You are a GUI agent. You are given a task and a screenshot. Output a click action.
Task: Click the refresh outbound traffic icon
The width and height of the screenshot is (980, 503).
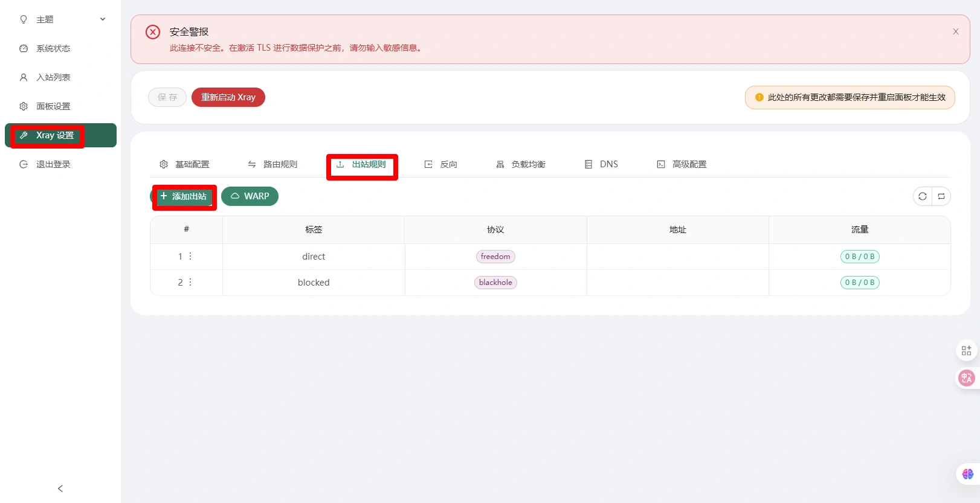[922, 196]
